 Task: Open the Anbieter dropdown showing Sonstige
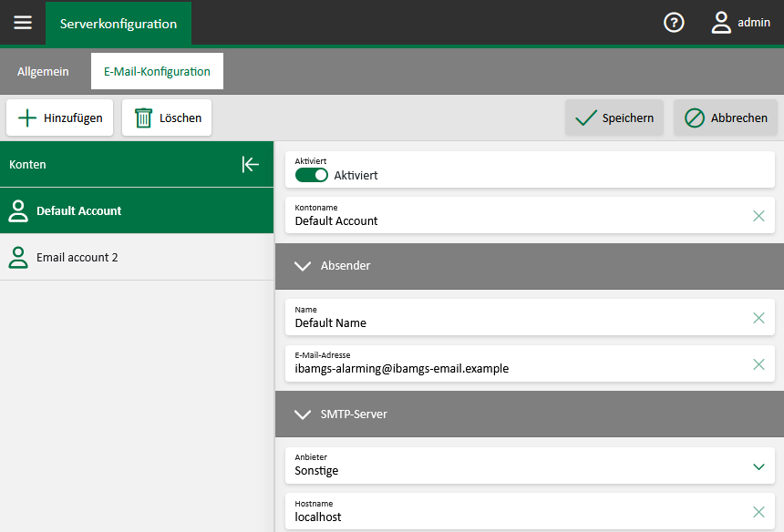pyautogui.click(x=530, y=465)
